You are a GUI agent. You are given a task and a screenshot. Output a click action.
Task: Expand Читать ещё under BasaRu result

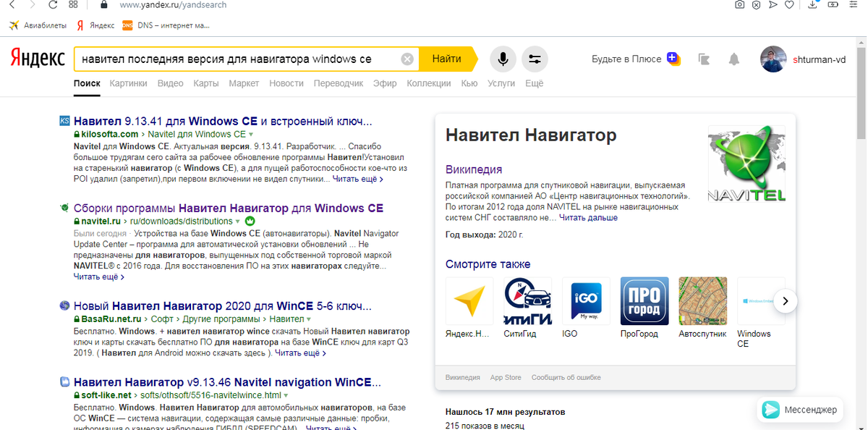300,353
